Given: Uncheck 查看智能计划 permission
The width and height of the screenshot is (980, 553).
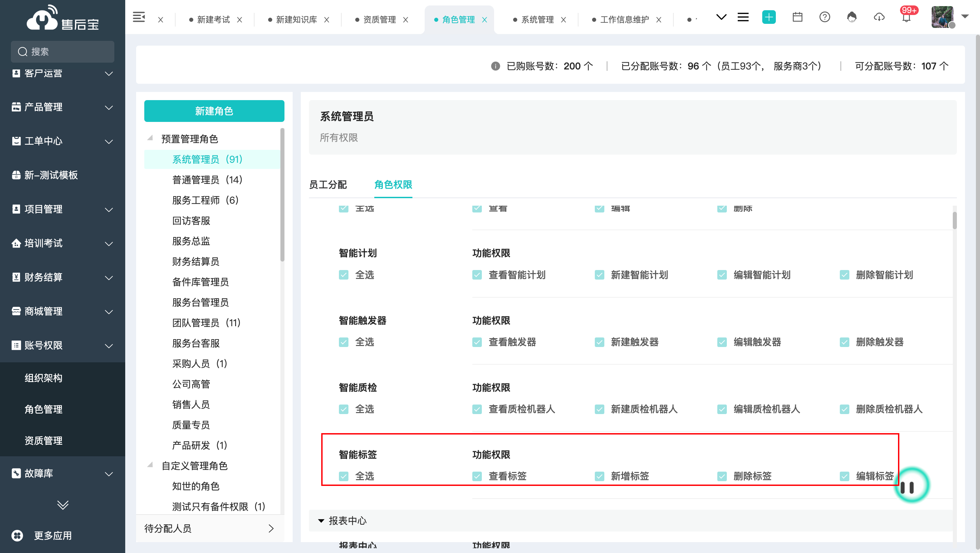Looking at the screenshot, I should pos(477,275).
